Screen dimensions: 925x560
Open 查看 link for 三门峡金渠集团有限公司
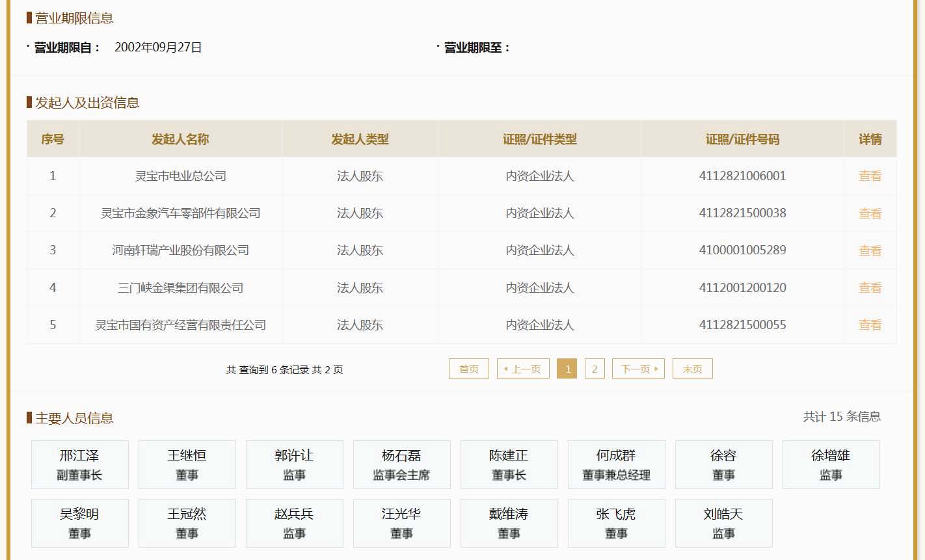[870, 287]
